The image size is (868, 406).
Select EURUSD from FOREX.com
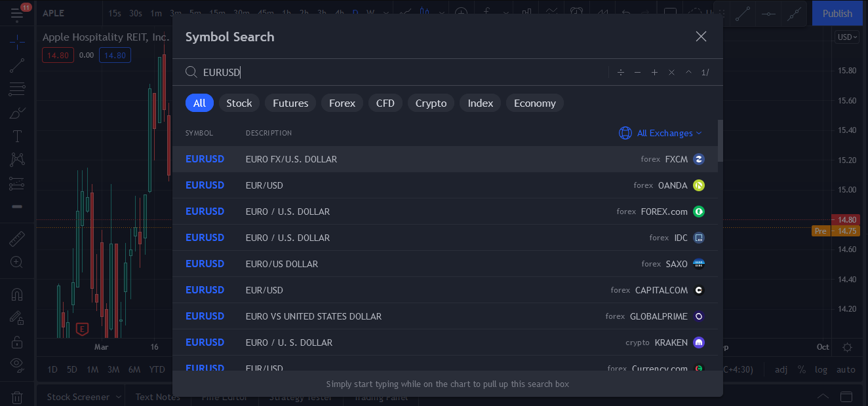click(x=445, y=212)
